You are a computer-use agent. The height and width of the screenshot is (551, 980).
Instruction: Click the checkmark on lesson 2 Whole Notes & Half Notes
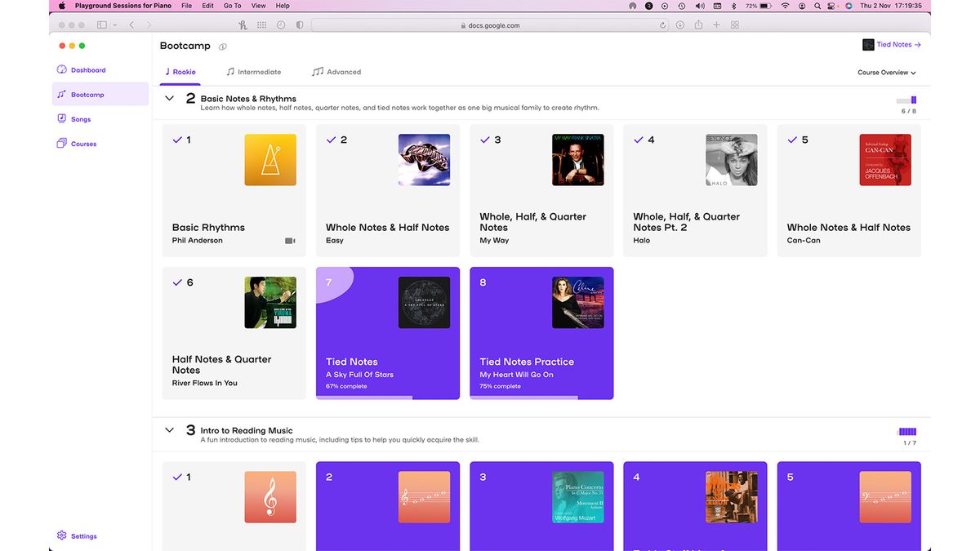[331, 140]
